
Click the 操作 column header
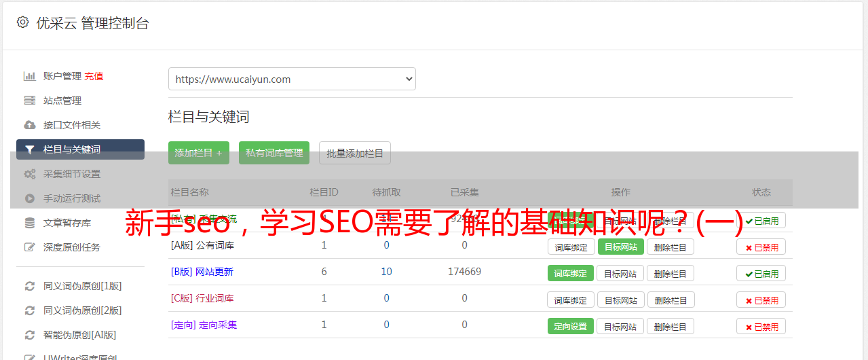coord(620,192)
